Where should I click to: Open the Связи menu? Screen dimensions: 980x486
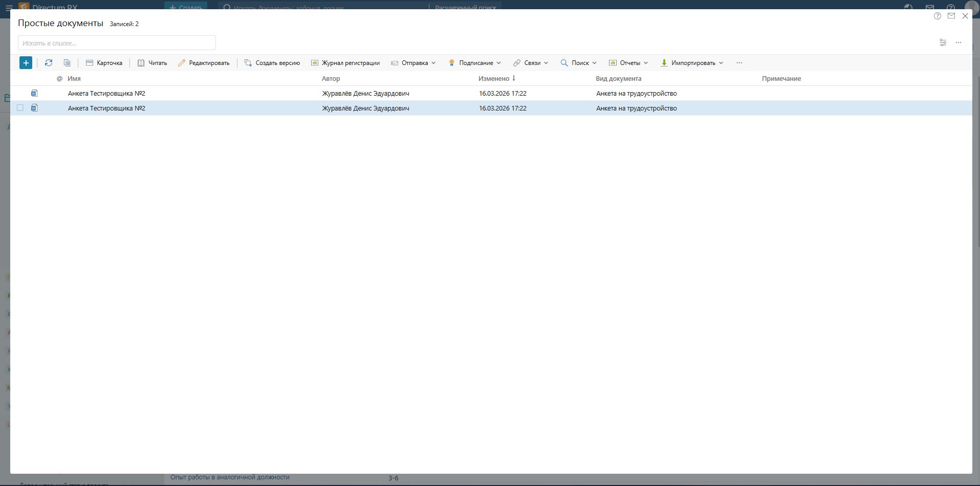[x=531, y=63]
